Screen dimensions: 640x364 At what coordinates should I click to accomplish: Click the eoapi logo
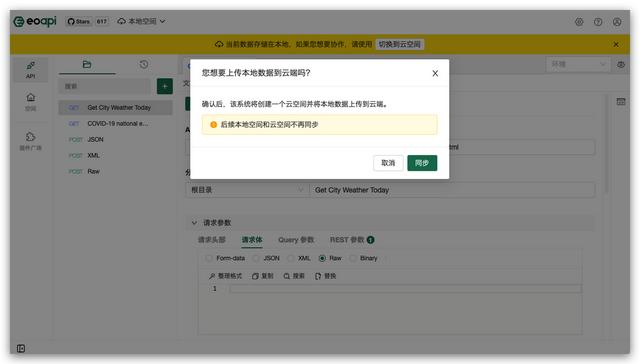[35, 21]
